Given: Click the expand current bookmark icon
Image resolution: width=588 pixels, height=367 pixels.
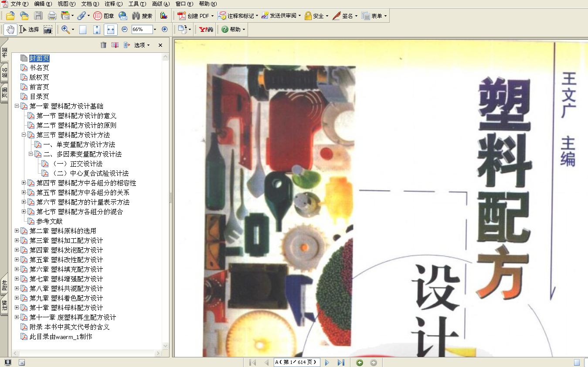Looking at the screenshot, I should click(x=127, y=45).
